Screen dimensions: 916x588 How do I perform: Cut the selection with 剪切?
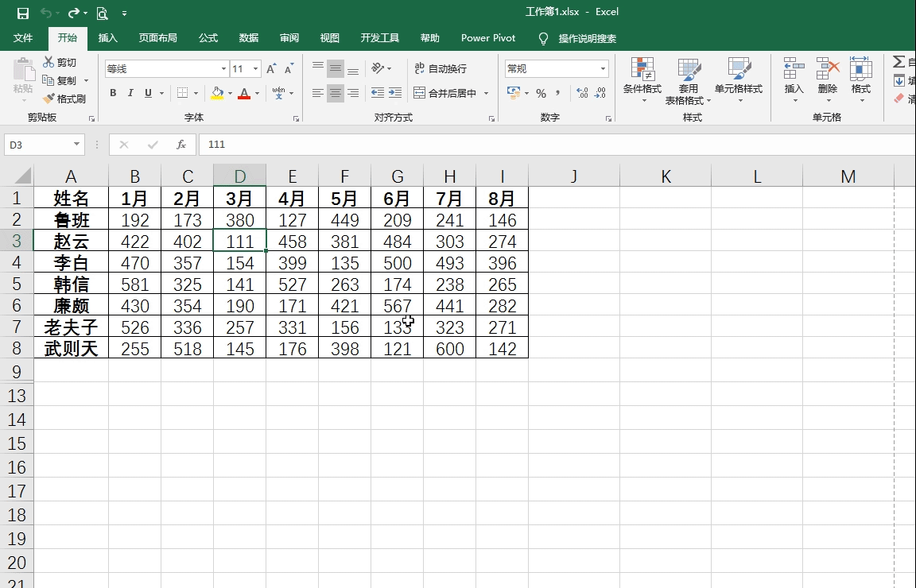pyautogui.click(x=60, y=63)
